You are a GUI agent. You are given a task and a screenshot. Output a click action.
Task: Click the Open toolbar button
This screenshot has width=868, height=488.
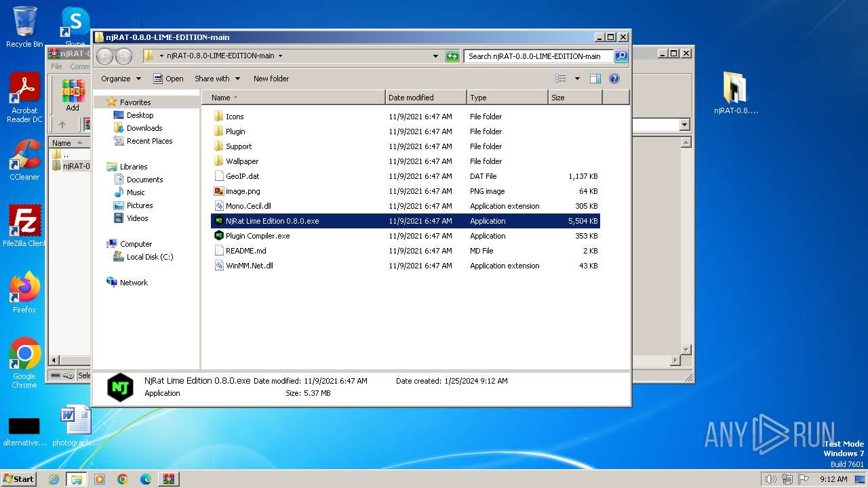(x=168, y=79)
